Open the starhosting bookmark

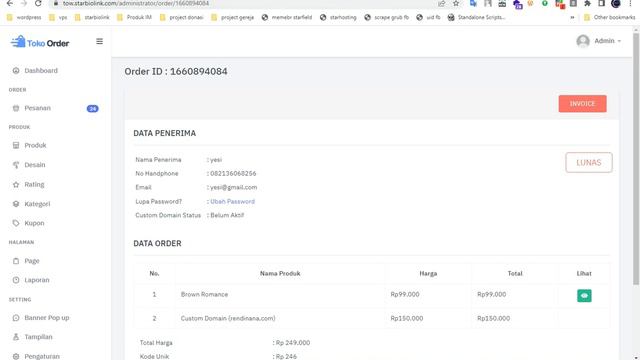click(x=338, y=18)
